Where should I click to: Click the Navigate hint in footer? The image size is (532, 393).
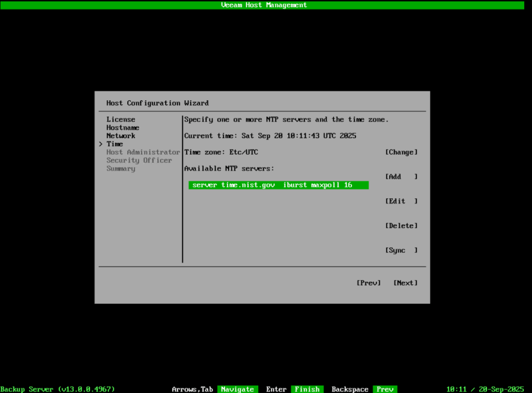[x=237, y=389]
